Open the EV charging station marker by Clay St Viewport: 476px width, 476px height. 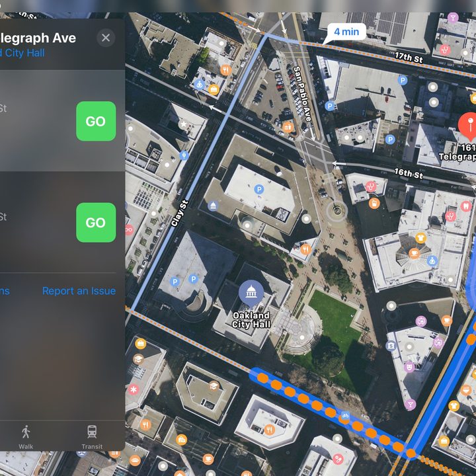(x=184, y=155)
